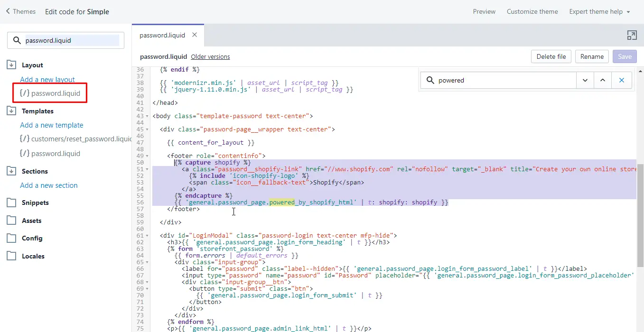The height and width of the screenshot is (332, 644).
Task: Click the search magnifier in sidebar
Action: pyautogui.click(x=17, y=40)
